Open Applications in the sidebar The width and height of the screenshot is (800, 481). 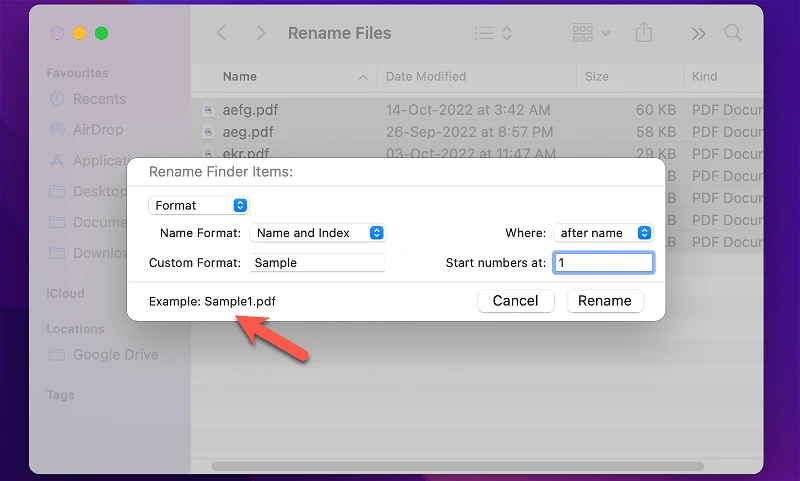point(88,161)
